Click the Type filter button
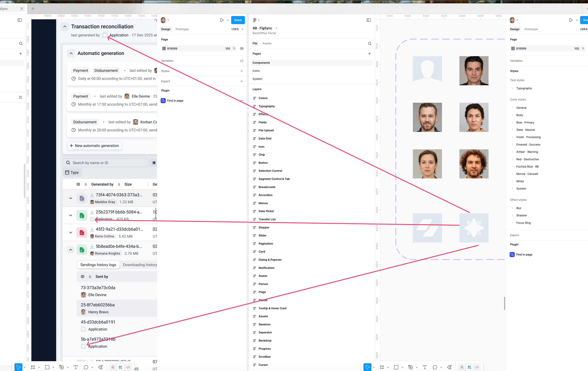The width and height of the screenshot is (588, 371). click(72, 172)
